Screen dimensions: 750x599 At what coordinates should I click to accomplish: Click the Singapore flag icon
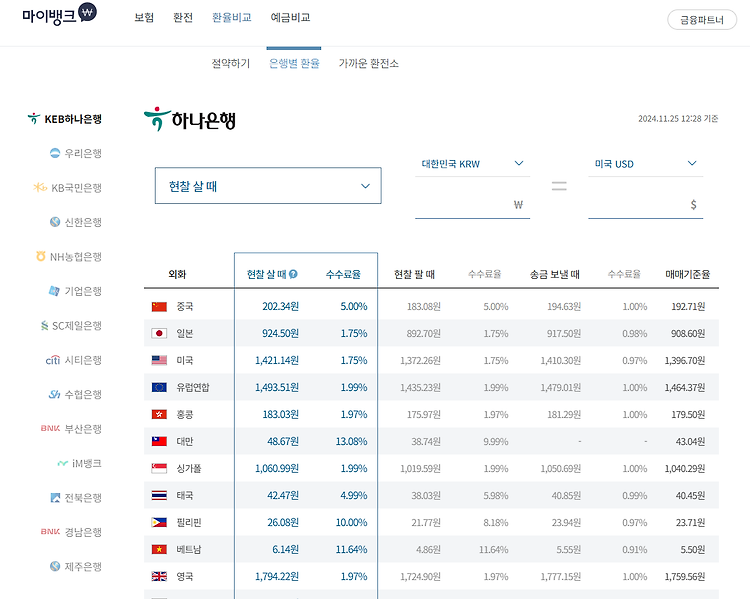[x=159, y=468]
